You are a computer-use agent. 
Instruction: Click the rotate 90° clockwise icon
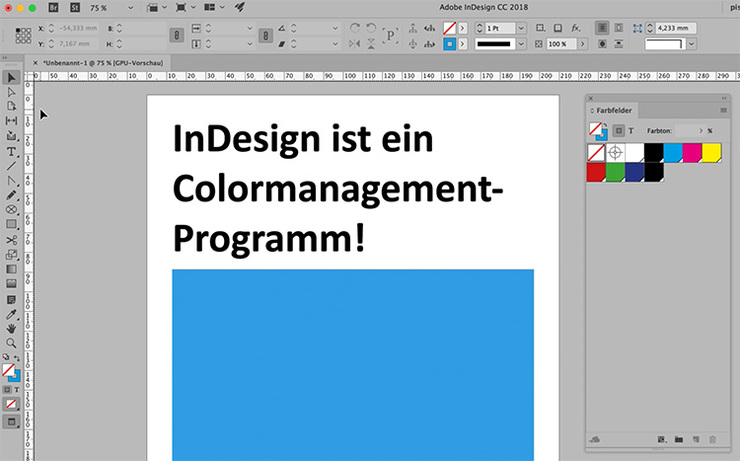point(355,28)
